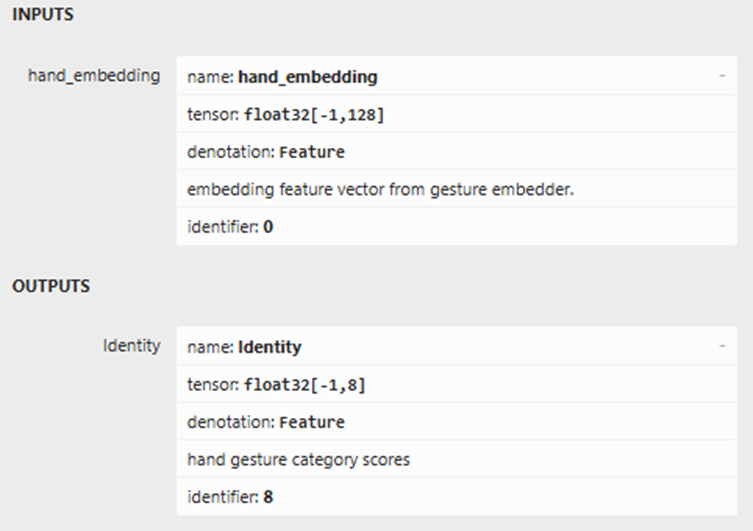Click the input tensor label text

(213, 115)
